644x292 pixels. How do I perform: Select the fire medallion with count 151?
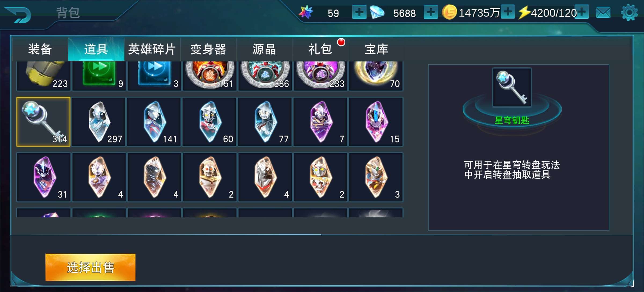(x=210, y=76)
